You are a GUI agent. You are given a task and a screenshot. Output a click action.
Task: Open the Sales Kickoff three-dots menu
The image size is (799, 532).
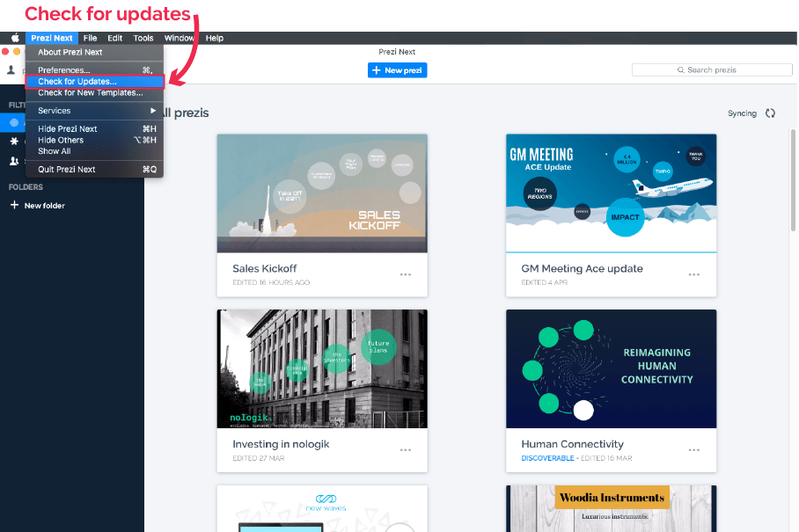(x=405, y=274)
